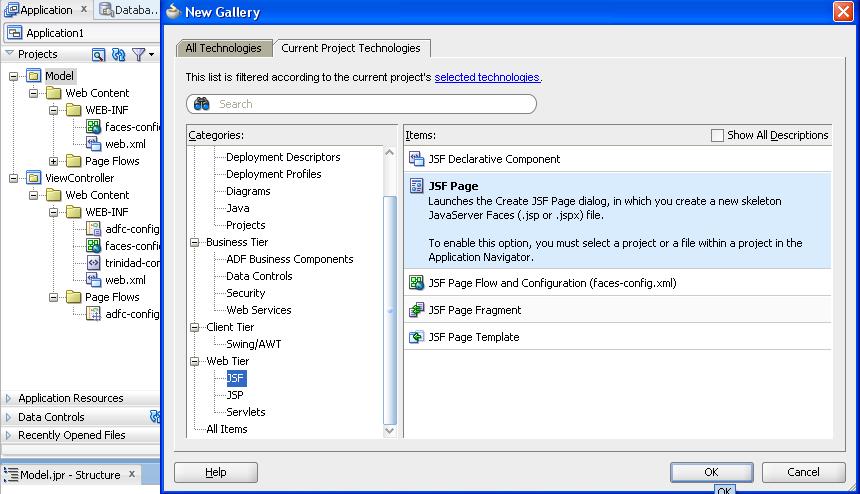Select the JSF Page Flow and Configuration icon
Screen dimensions: 860x494
417,283
